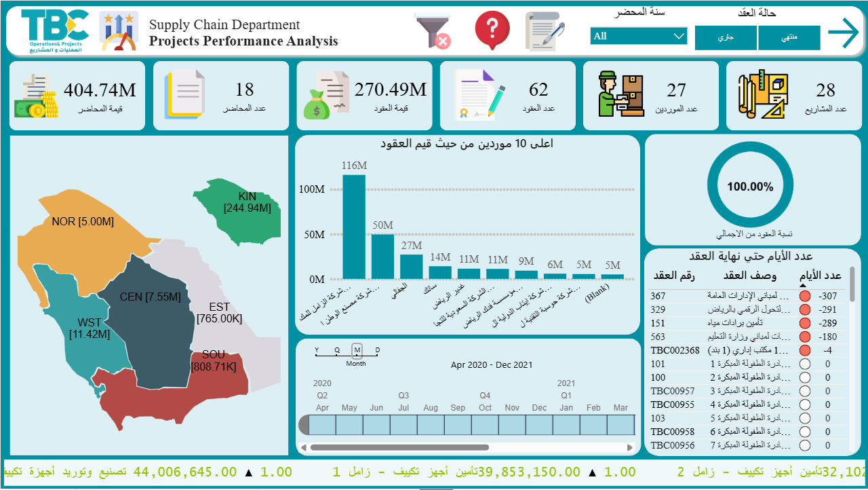Click empty status circle for TBC00955
This screenshot has width=868, height=490.
coord(805,404)
